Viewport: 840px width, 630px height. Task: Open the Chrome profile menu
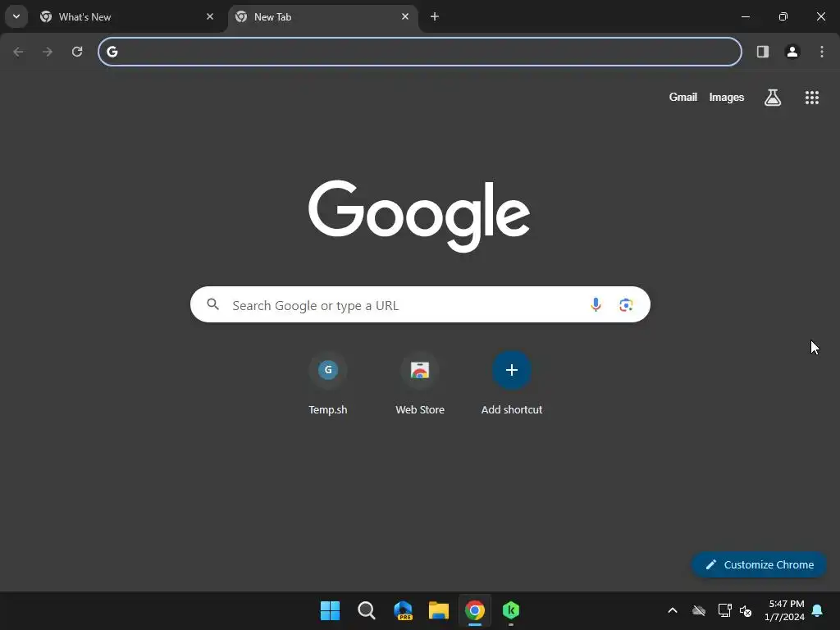point(792,52)
